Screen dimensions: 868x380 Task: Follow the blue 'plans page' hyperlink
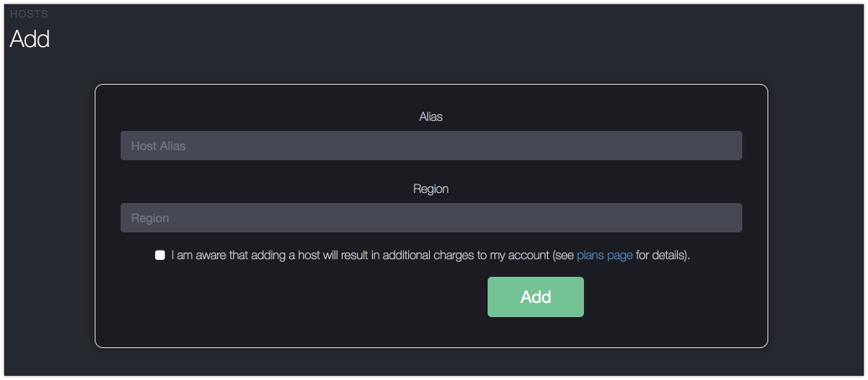pos(605,255)
